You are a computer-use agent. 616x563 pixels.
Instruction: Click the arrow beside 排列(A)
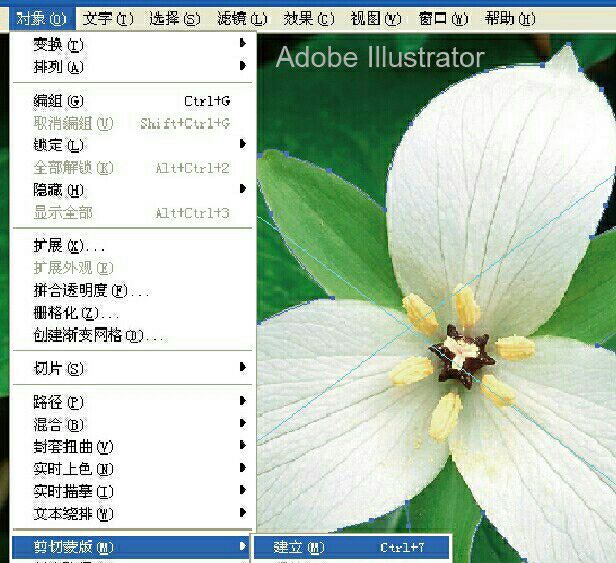pyautogui.click(x=243, y=65)
